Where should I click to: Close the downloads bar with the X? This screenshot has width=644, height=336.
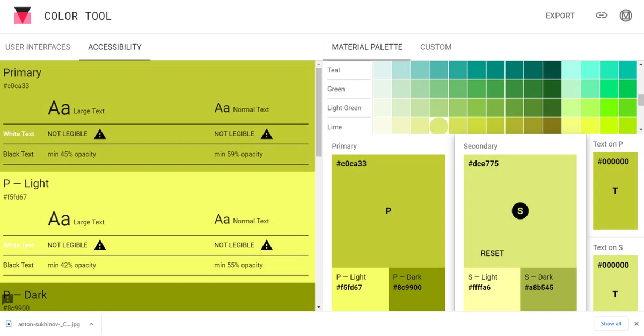pyautogui.click(x=636, y=324)
